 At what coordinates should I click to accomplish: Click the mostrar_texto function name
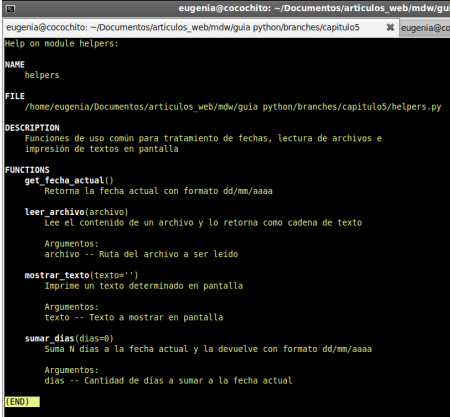(x=57, y=275)
